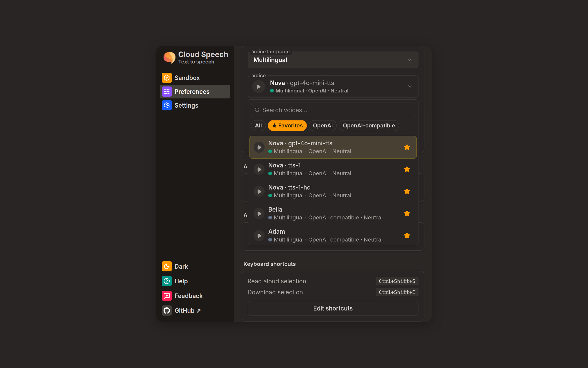Open the Feedback icon in sidebar

167,296
